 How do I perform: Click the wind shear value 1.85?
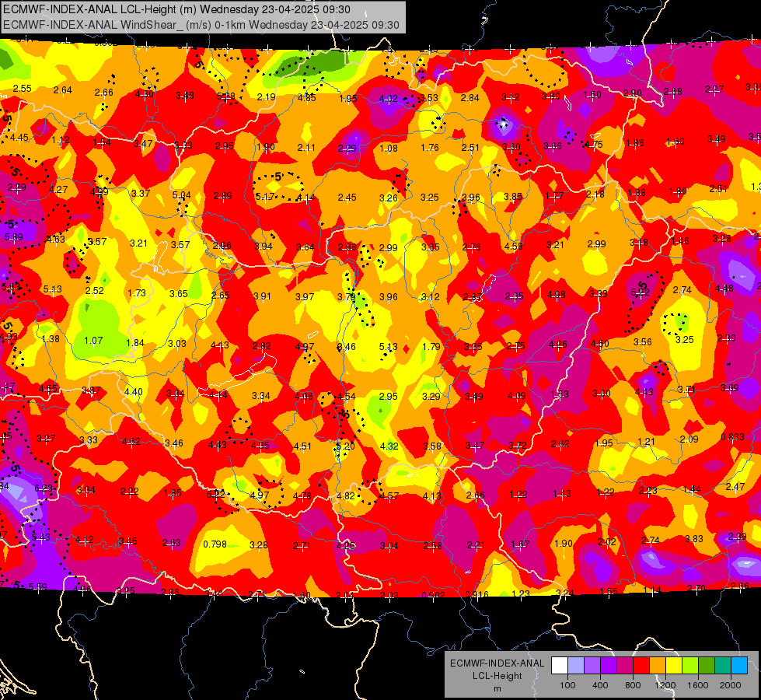click(x=173, y=492)
